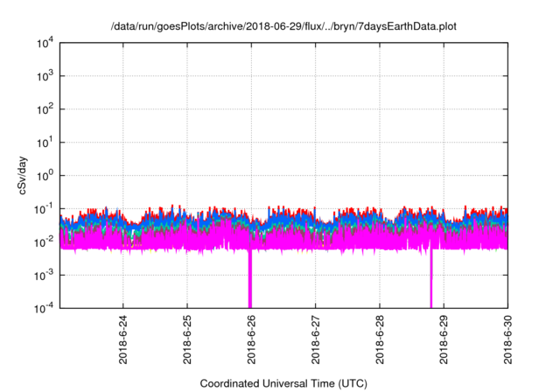The height and width of the screenshot is (392, 560).
Task: Click the 2018-6-29 date tick label
Action: pos(444,339)
